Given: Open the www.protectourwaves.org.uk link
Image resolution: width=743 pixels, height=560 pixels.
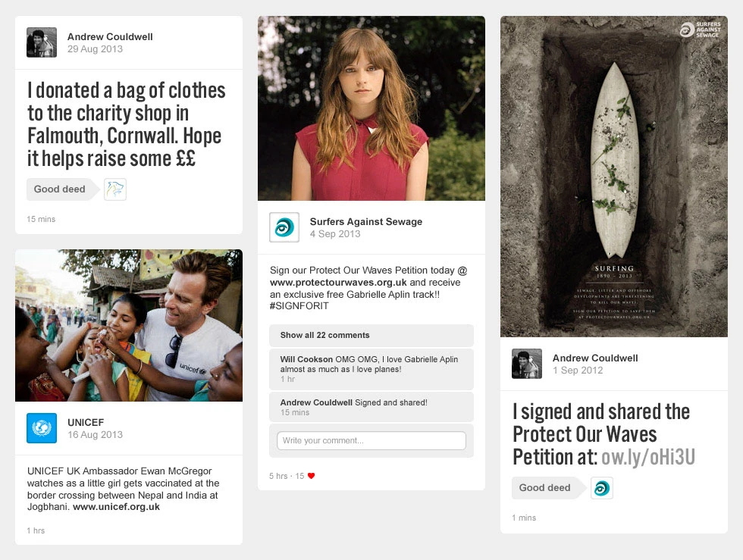Looking at the screenshot, I should click(338, 283).
